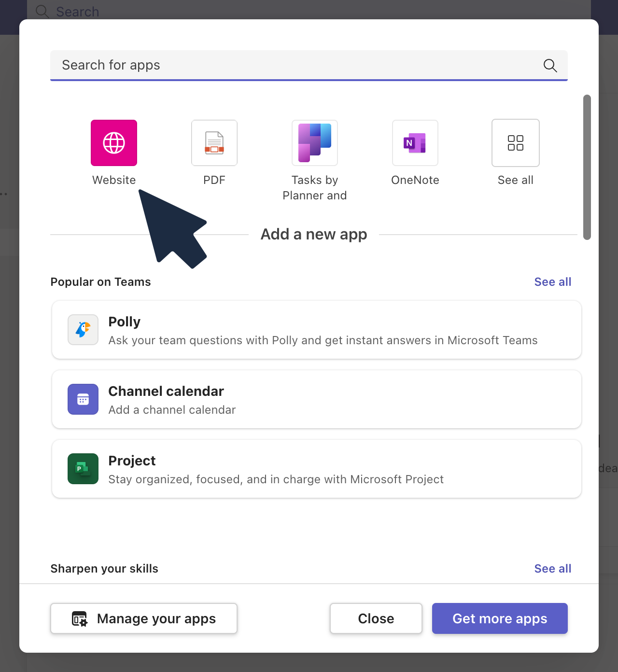Click the Get more apps button
Screen dimensions: 618x672
500,618
